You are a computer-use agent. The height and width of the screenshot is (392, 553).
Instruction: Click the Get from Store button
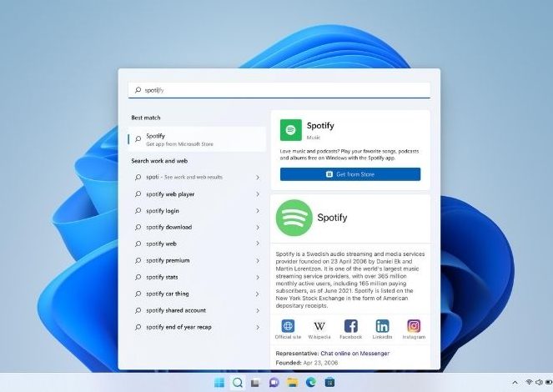[x=350, y=174]
